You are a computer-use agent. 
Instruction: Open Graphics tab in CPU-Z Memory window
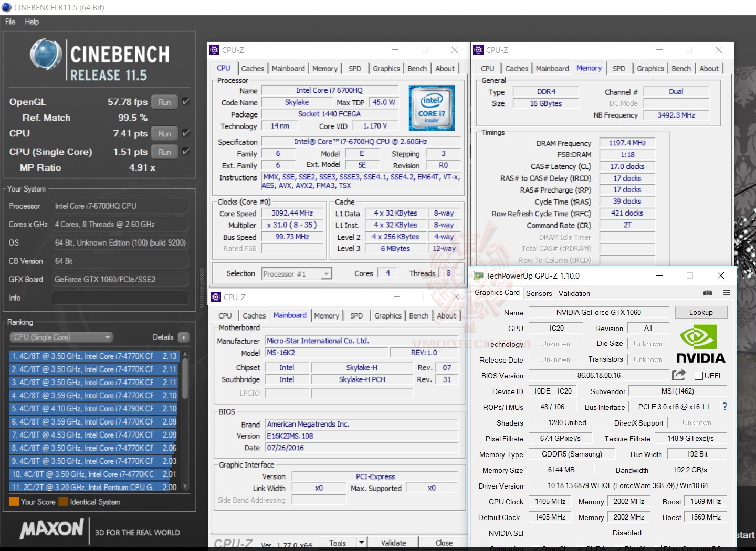650,69
